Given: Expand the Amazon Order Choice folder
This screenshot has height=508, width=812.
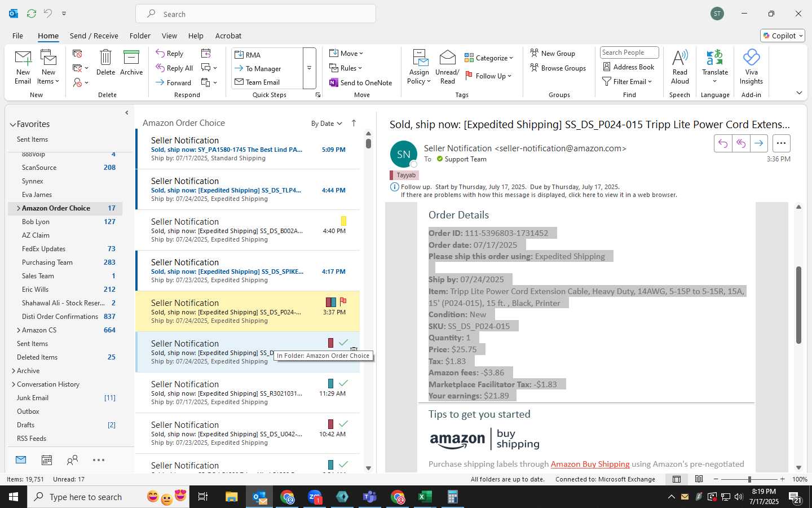Looking at the screenshot, I should point(19,208).
